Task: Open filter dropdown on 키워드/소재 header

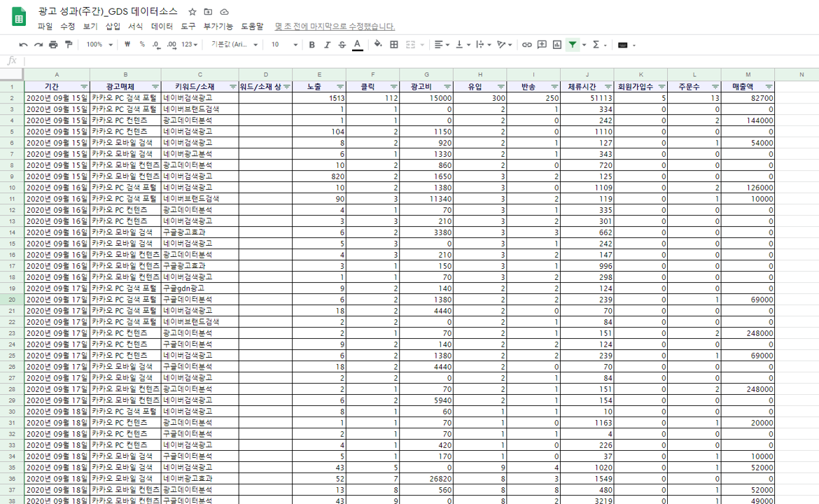Action: point(233,87)
